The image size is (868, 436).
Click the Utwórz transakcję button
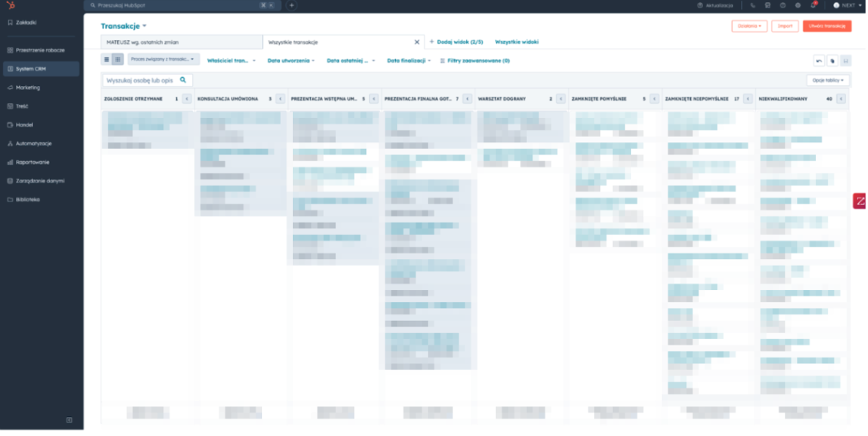826,26
